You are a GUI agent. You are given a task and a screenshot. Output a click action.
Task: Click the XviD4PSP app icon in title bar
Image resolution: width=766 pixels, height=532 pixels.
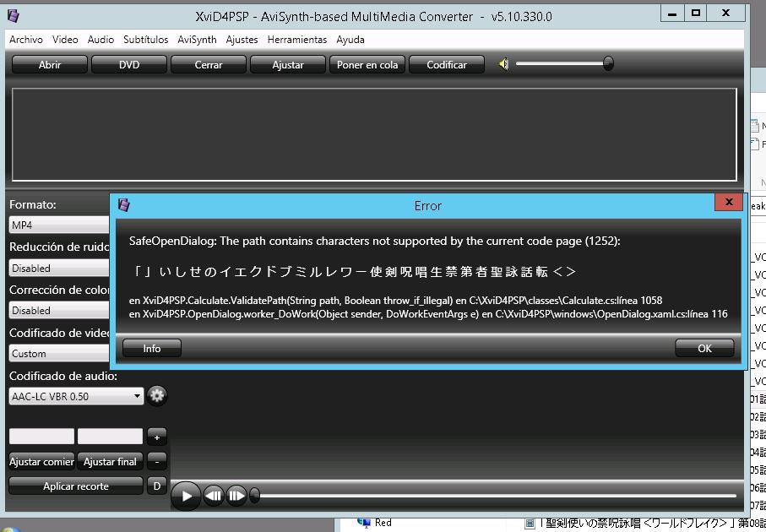14,16
